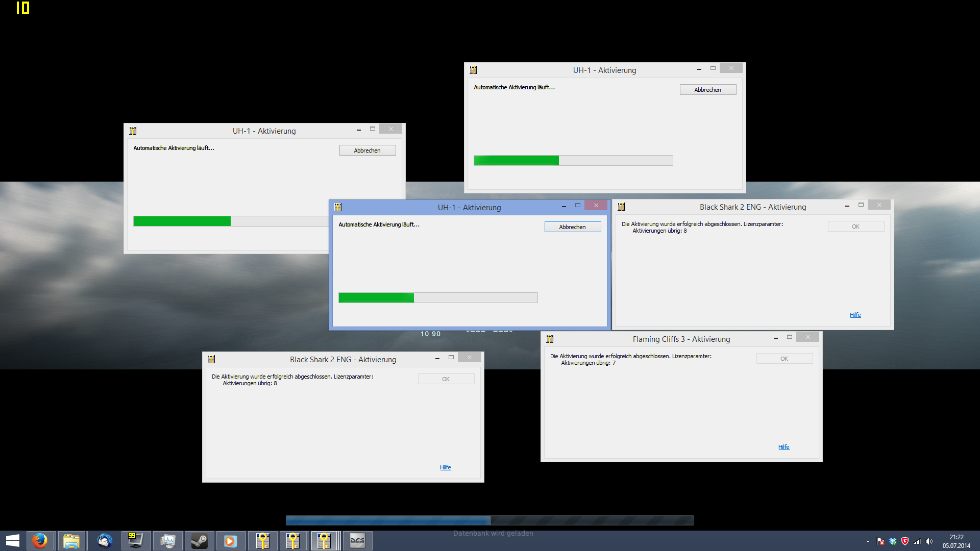
Task: Show hidden tray icons arrow
Action: tap(868, 541)
